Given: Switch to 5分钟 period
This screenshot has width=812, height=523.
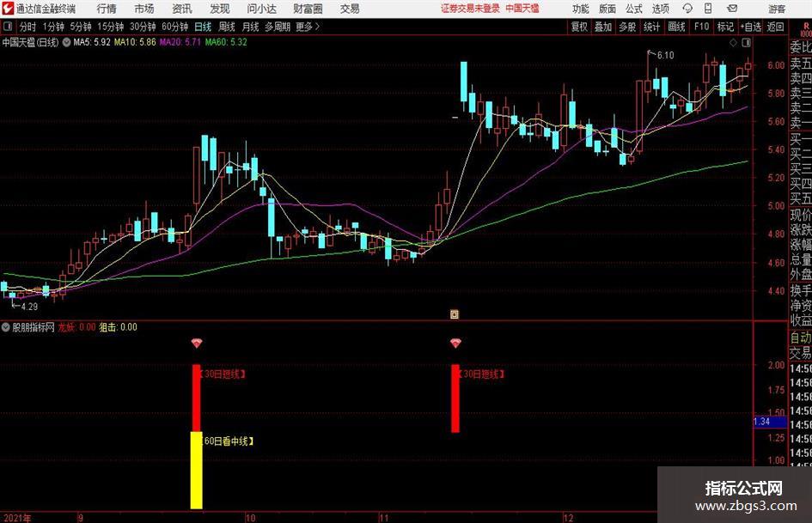Looking at the screenshot, I should pos(81,27).
